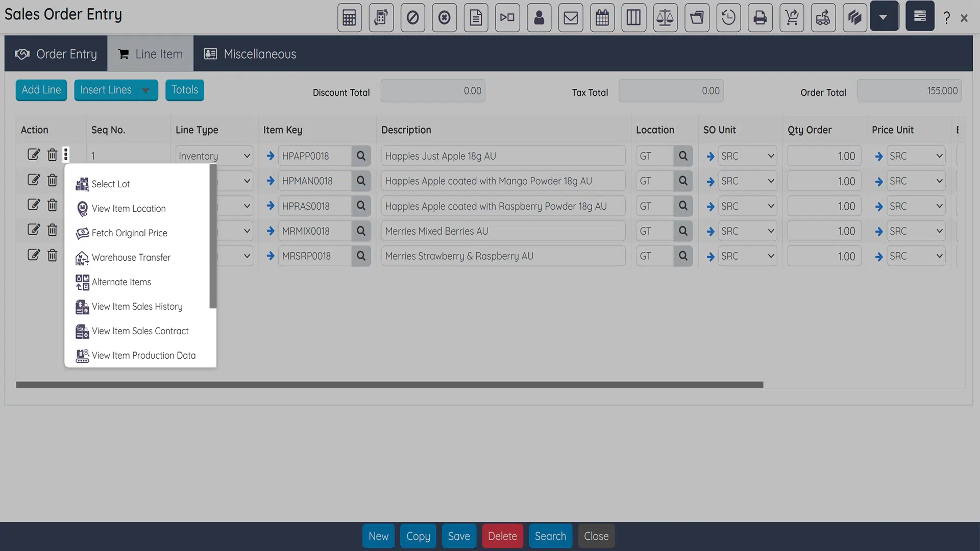The height and width of the screenshot is (551, 980).
Task: Click the red Delete button
Action: pyautogui.click(x=502, y=536)
